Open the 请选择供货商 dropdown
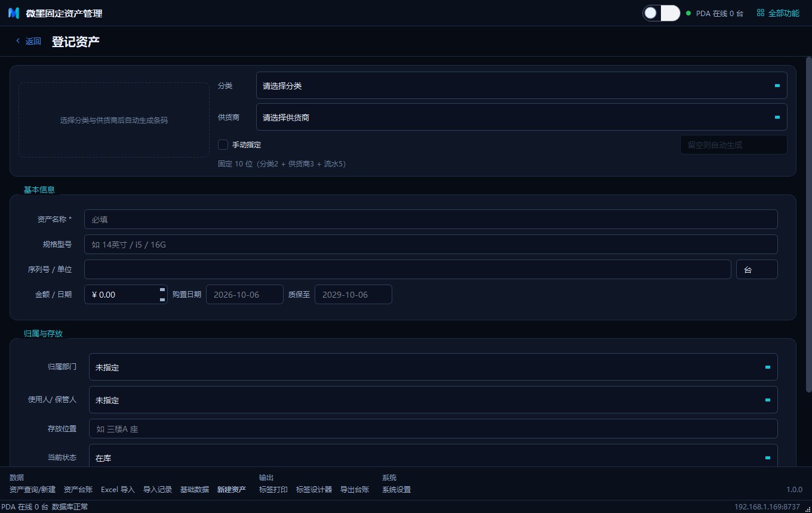This screenshot has width=812, height=513. coord(521,118)
